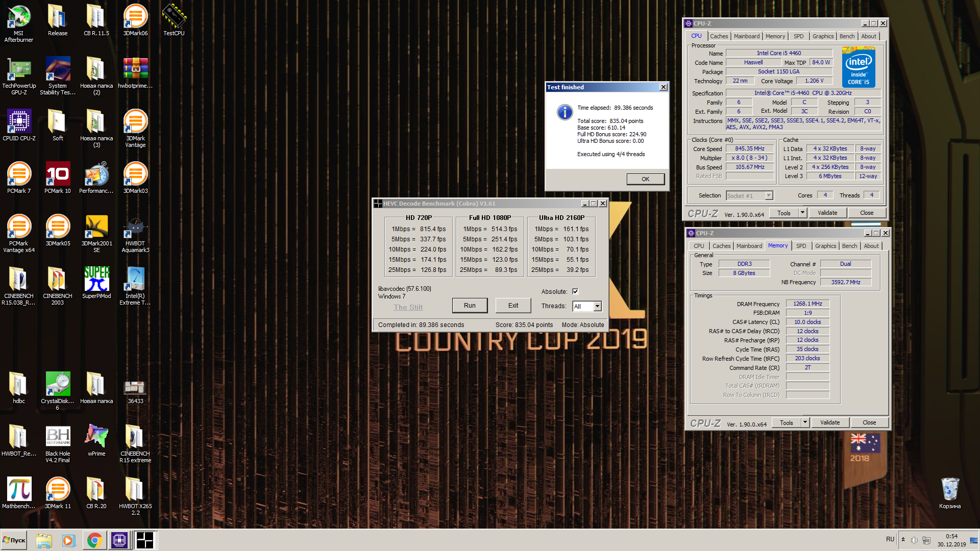Open Memory tab in upper CPU-Z window
The width and height of the screenshot is (980, 551).
tap(775, 36)
